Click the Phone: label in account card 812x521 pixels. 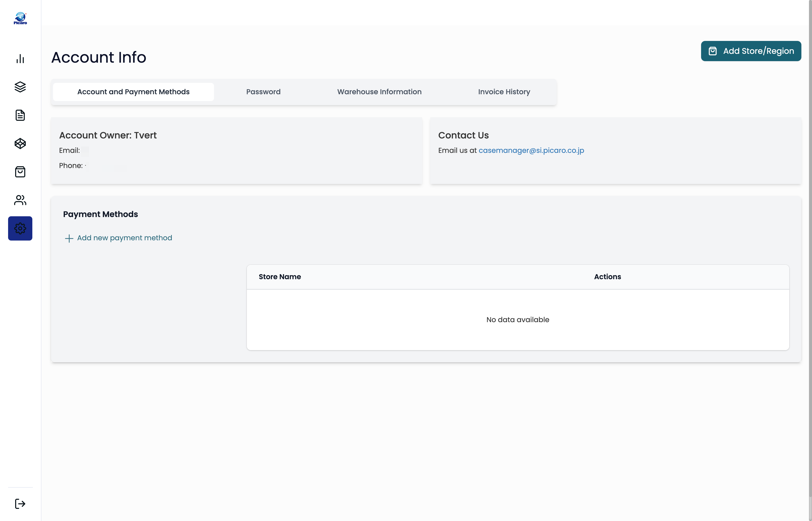click(x=71, y=165)
